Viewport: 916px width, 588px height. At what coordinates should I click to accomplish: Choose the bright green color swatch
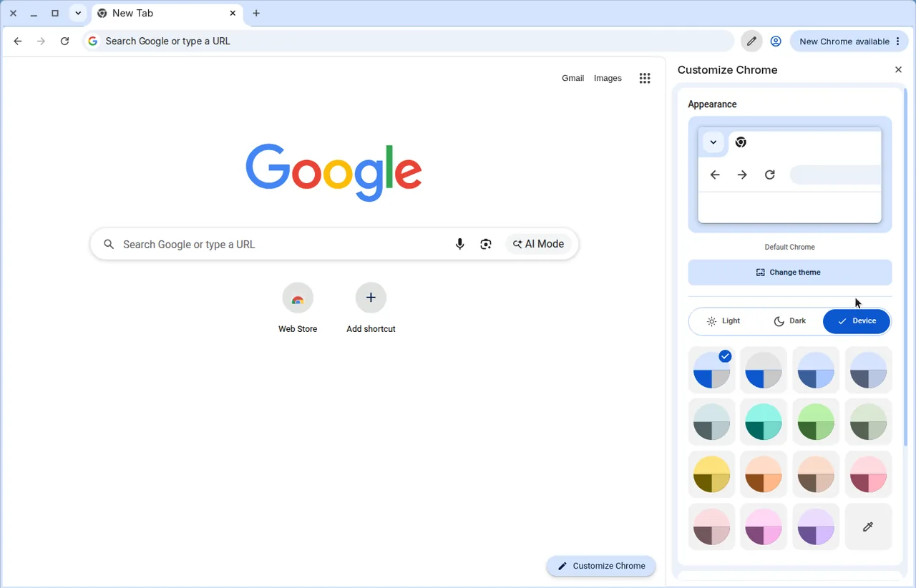coord(816,422)
